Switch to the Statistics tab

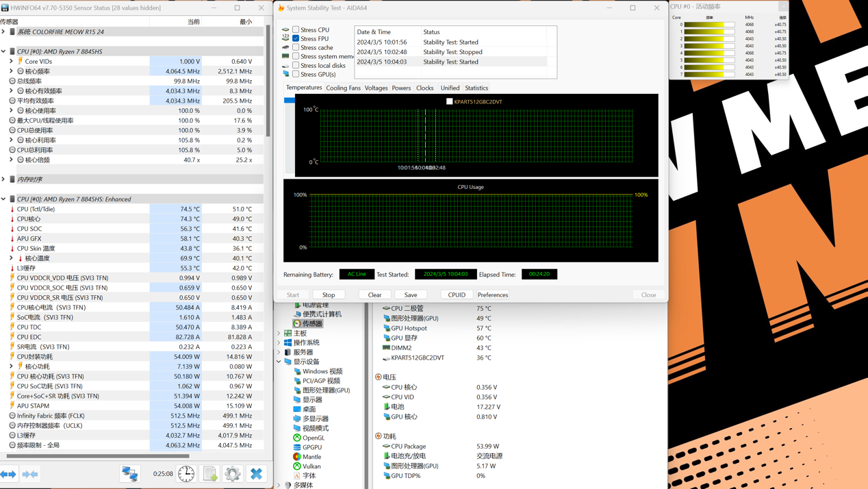click(476, 88)
